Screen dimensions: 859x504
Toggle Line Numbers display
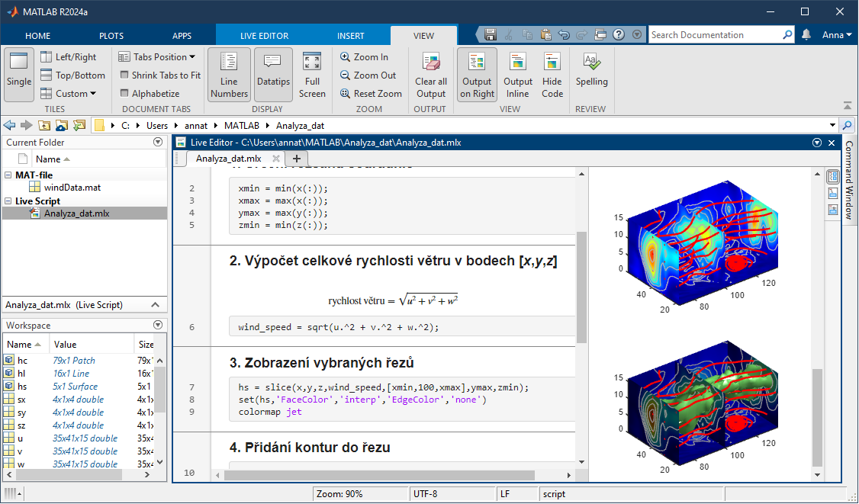pyautogui.click(x=229, y=75)
